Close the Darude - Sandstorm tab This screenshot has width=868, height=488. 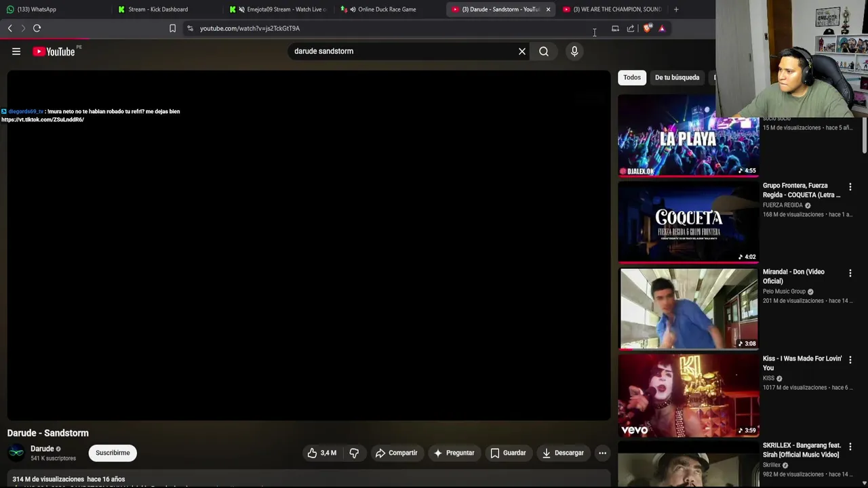coord(548,9)
